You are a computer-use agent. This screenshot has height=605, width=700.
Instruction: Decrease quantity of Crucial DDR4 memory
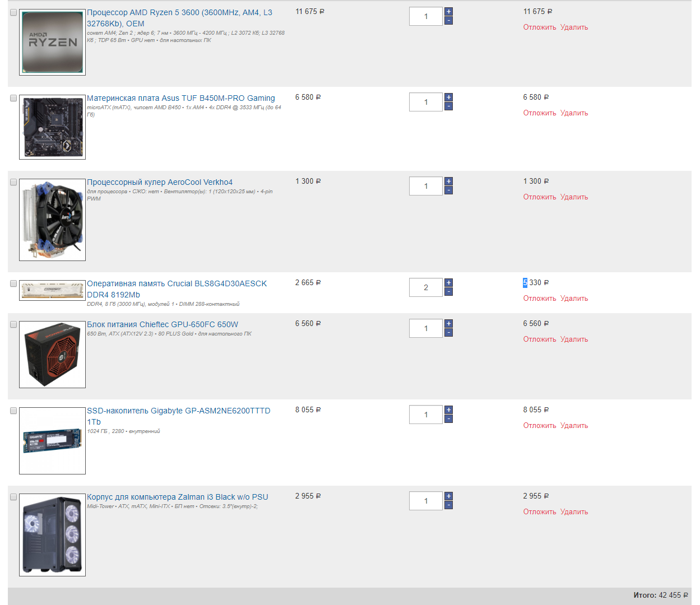click(x=448, y=292)
